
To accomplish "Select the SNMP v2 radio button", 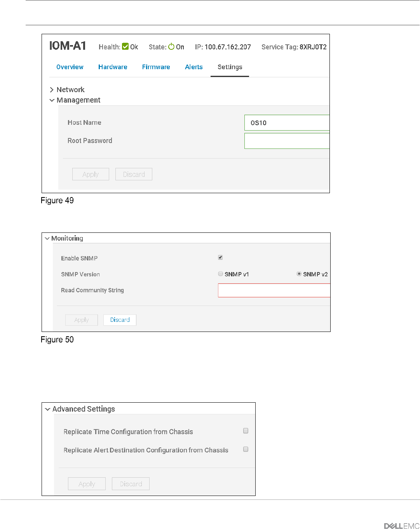I will (x=299, y=274).
